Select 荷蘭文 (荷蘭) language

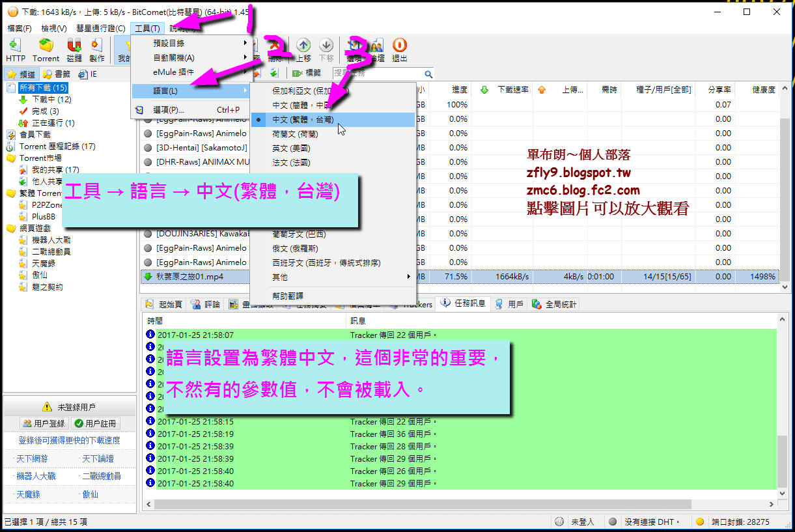333,134
